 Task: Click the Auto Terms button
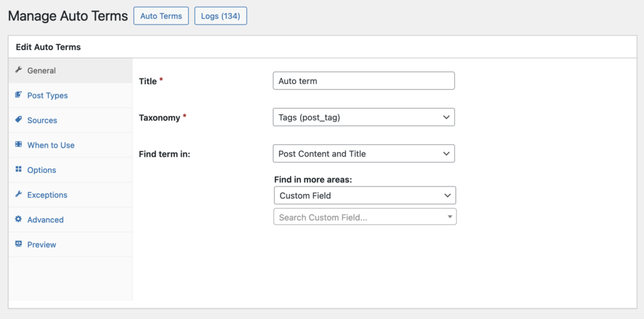[x=161, y=16]
